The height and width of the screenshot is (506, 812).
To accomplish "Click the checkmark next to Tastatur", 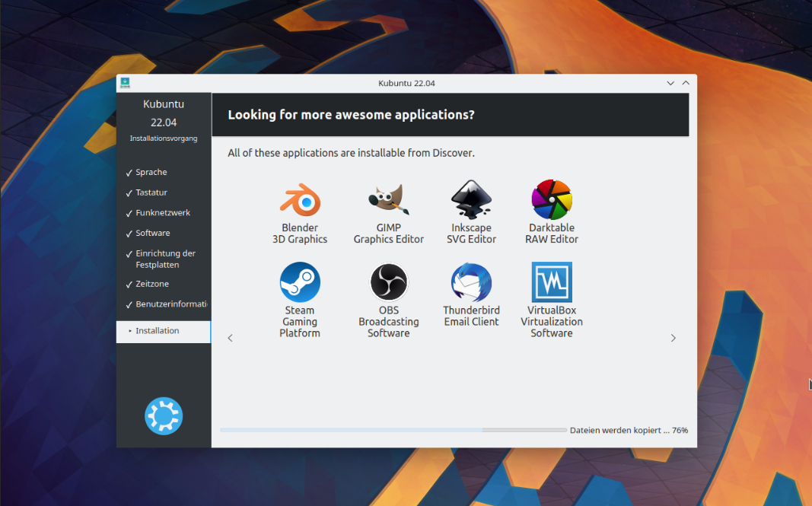I will pyautogui.click(x=128, y=193).
